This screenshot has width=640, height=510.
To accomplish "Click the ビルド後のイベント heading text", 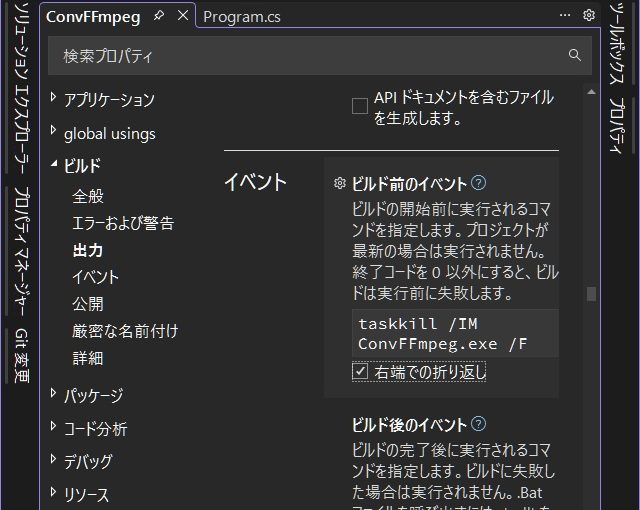I will 409,425.
